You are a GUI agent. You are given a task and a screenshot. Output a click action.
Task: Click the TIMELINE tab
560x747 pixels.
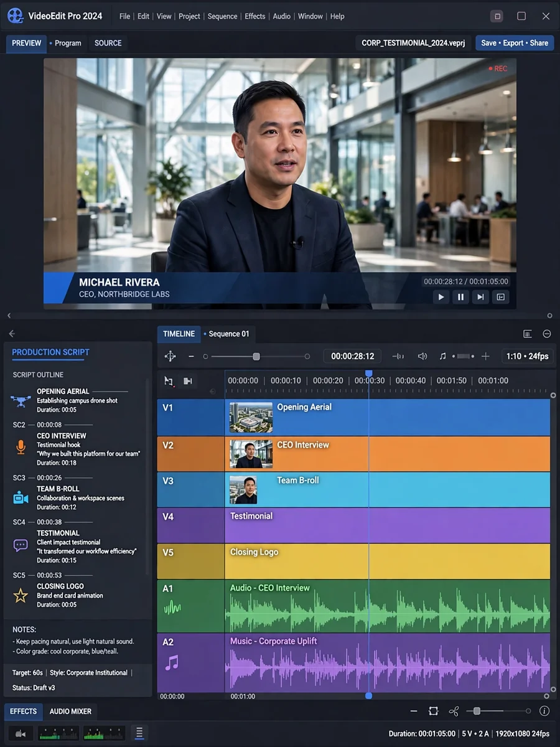click(x=179, y=334)
